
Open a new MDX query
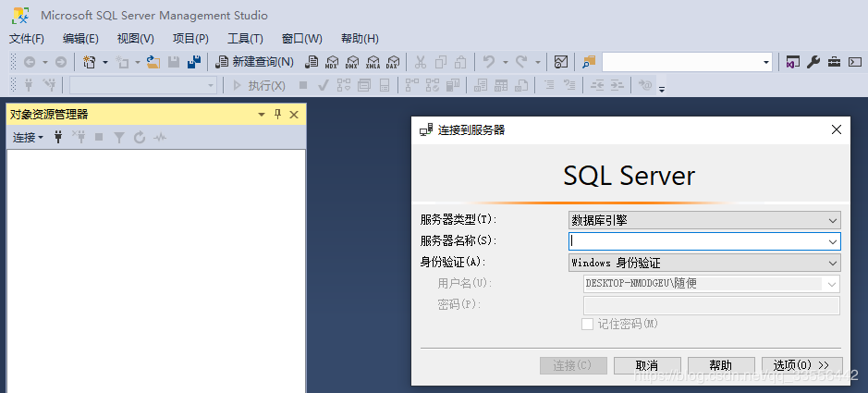332,62
